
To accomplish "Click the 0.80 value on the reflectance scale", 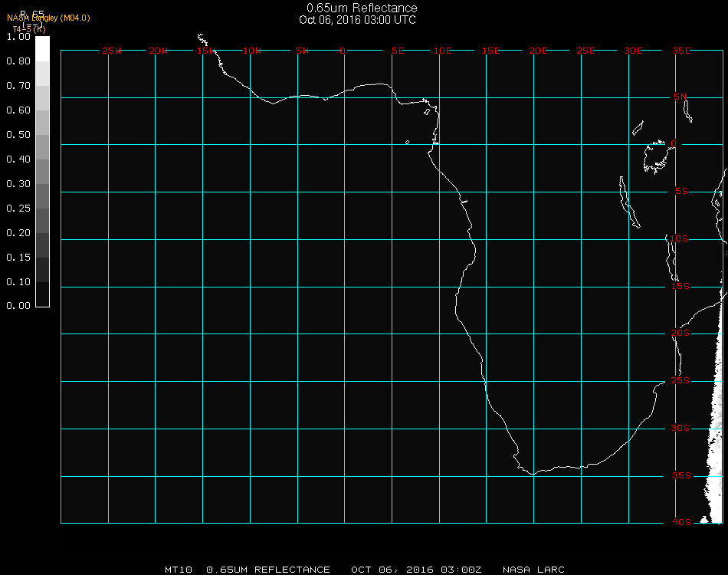I will (x=18, y=61).
